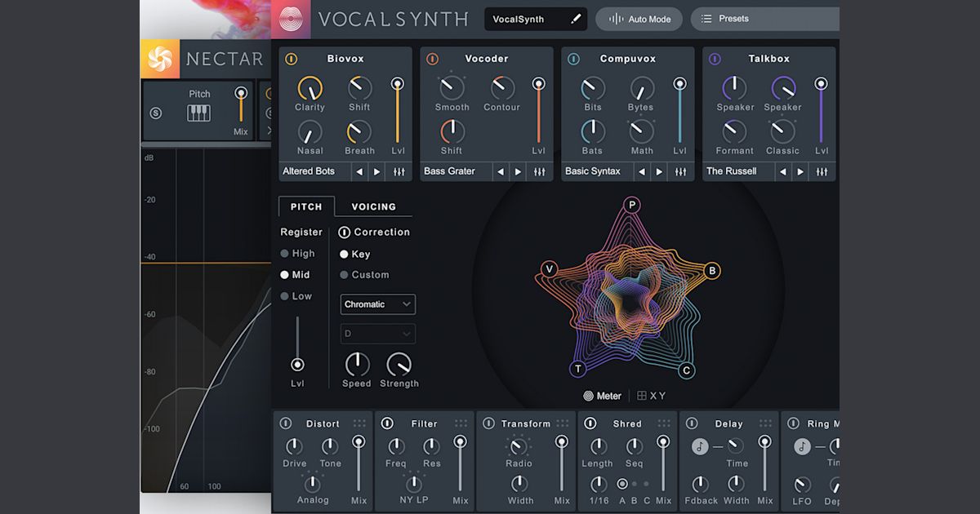
Task: Click the Nectar logo icon
Action: pos(161,59)
